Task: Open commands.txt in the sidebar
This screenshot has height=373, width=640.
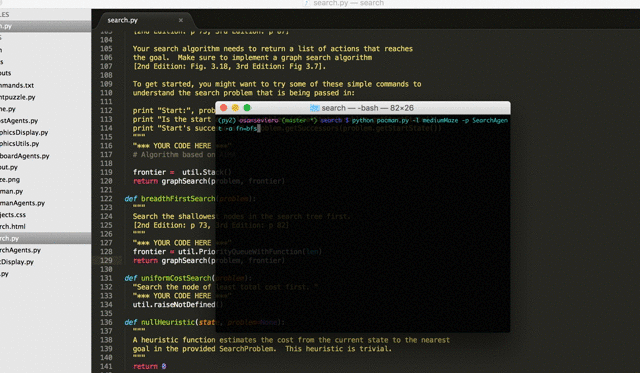Action: tap(17, 85)
